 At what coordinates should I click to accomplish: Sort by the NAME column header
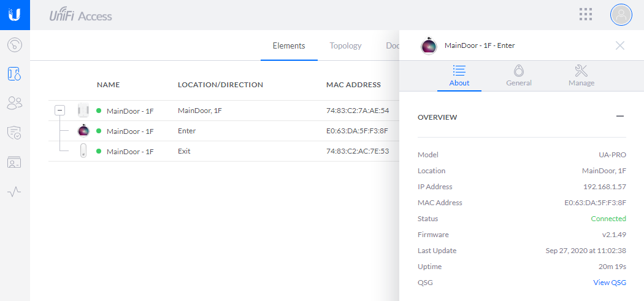(109, 85)
